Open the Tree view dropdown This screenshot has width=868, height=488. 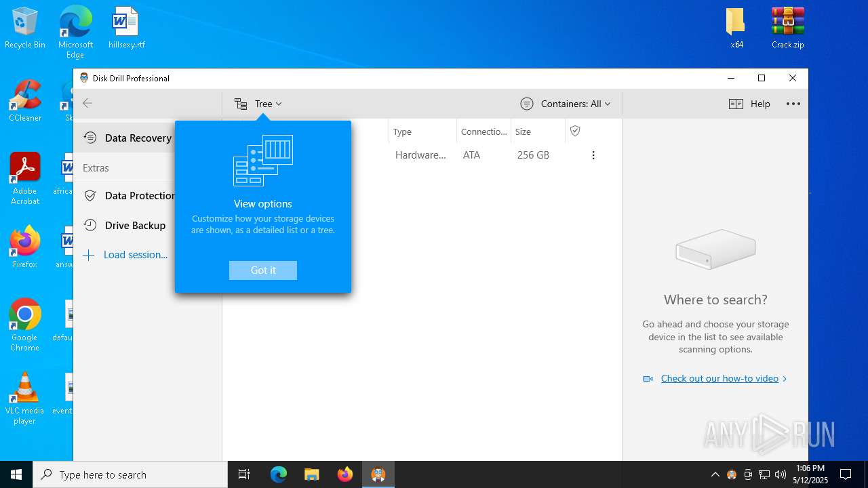[258, 104]
